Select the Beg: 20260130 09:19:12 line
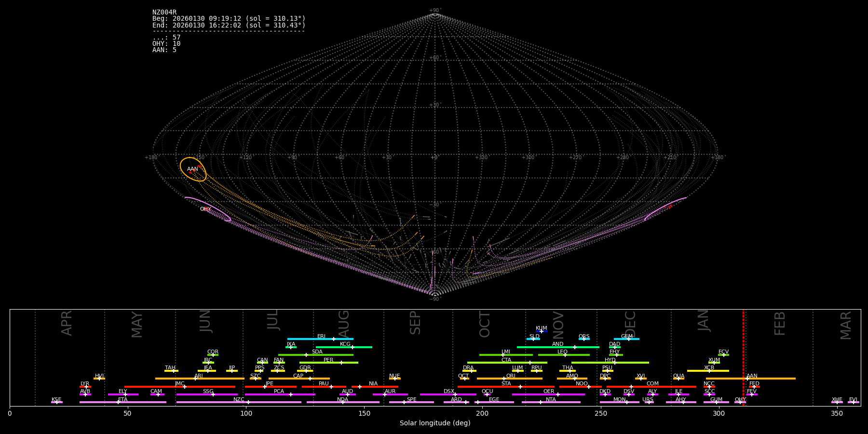868x434 pixels. [229, 19]
